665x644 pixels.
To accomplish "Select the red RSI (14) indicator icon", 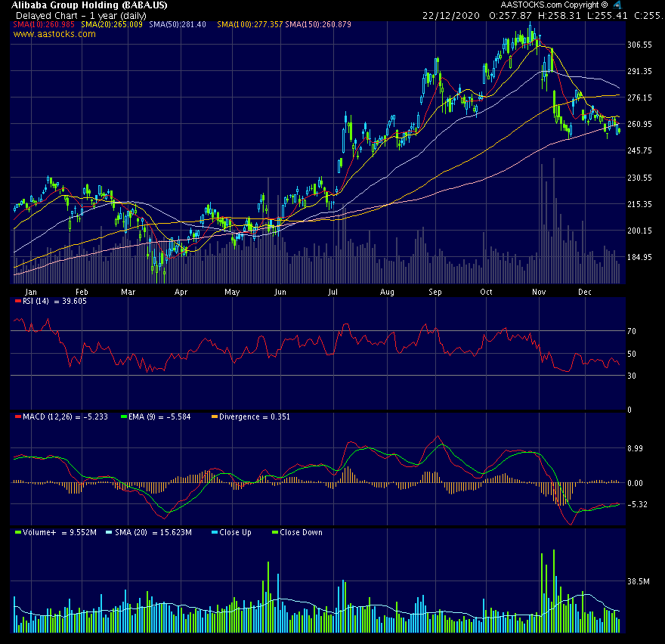I will click(17, 300).
